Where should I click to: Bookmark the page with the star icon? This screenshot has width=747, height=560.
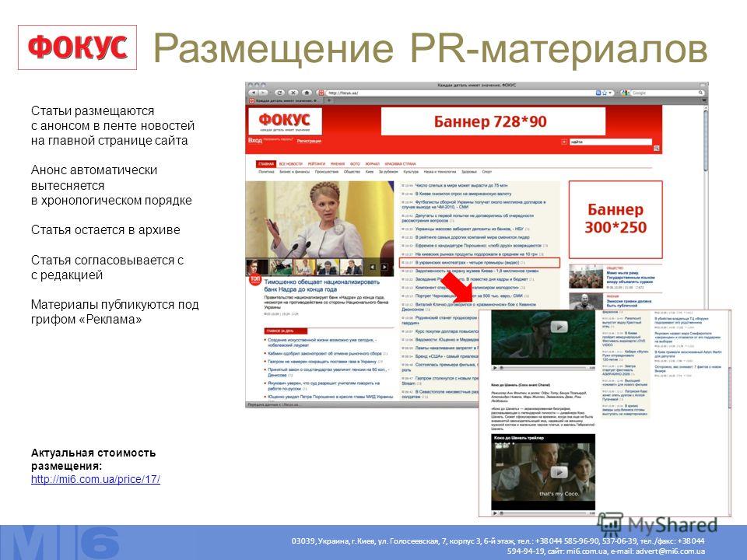[605, 93]
